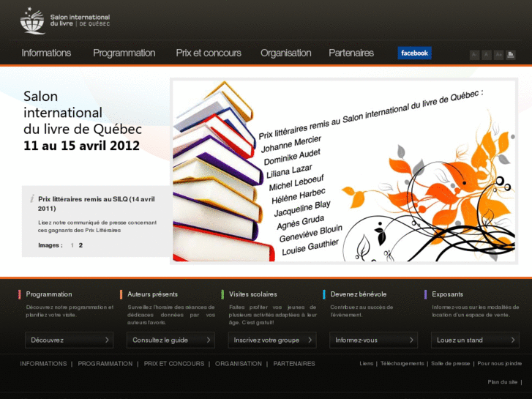Screen dimensions: 532x399
Task: Click the Auteurs présents heading
Action: tap(152, 294)
